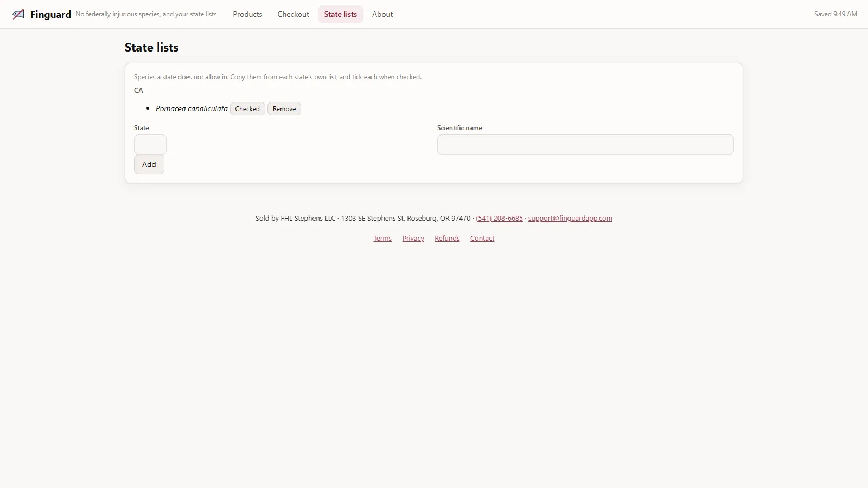
Task: Remove Pomacea canaliculata from the CA list
Action: point(284,109)
